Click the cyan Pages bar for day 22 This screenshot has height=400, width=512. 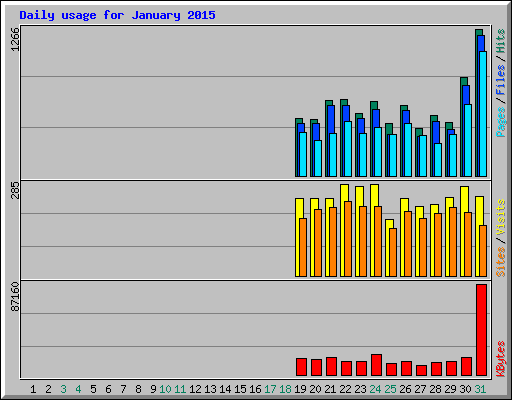click(348, 149)
